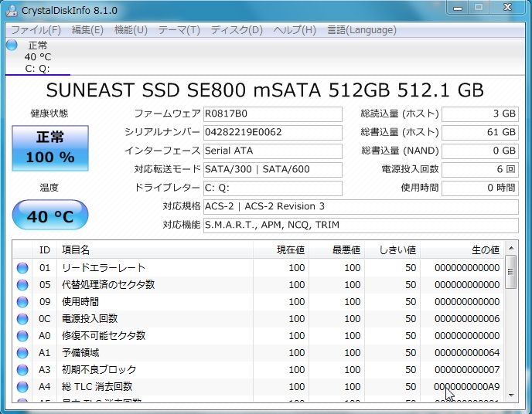
Task: Click the status orb for A1 予備領域
Action: (x=22, y=353)
